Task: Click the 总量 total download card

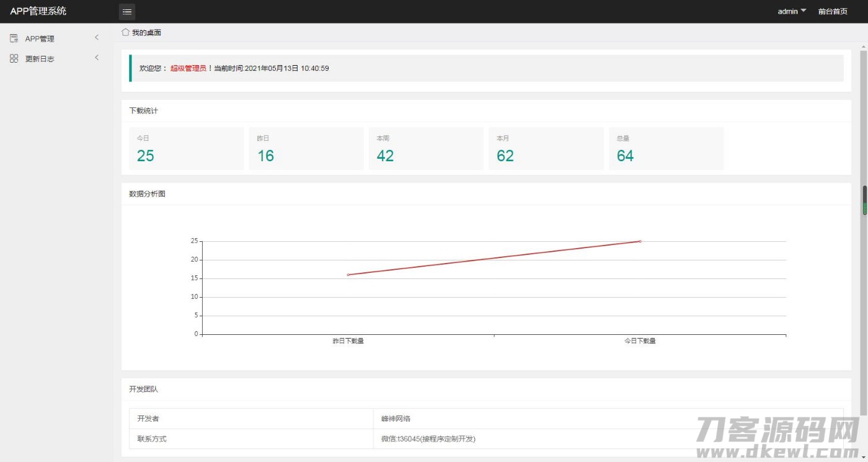Action: 666,149
